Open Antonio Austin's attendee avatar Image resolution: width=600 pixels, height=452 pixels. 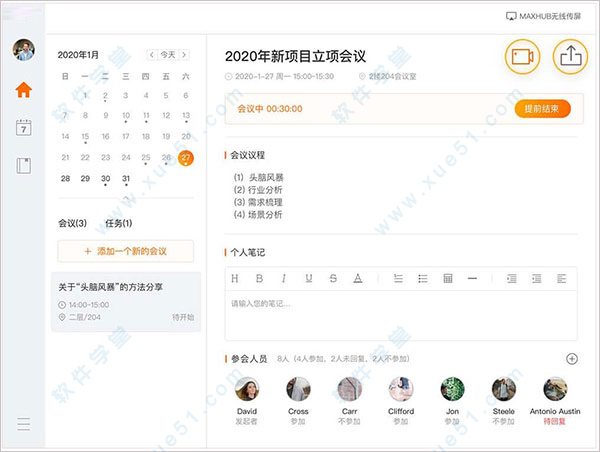(x=555, y=389)
